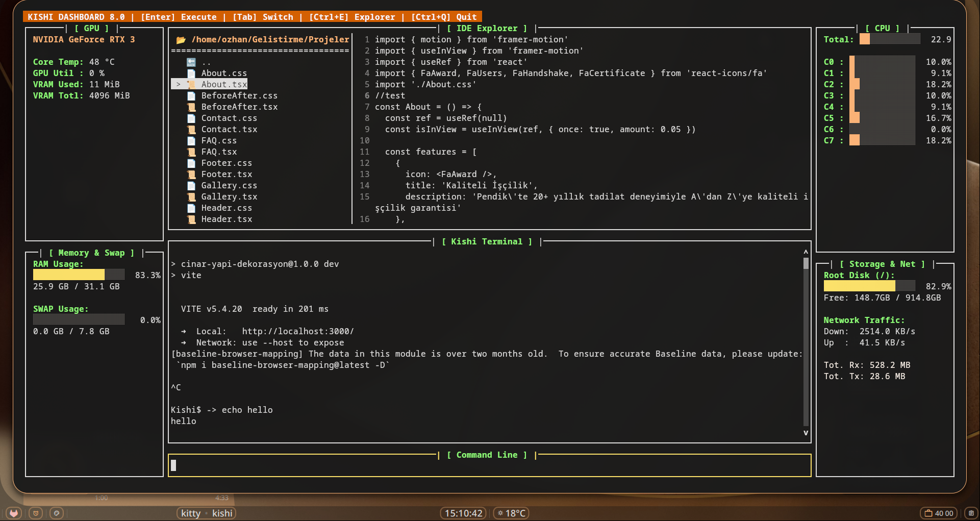This screenshot has height=521, width=980.
Task: Select the Storage & Net panel title
Action: (x=882, y=264)
